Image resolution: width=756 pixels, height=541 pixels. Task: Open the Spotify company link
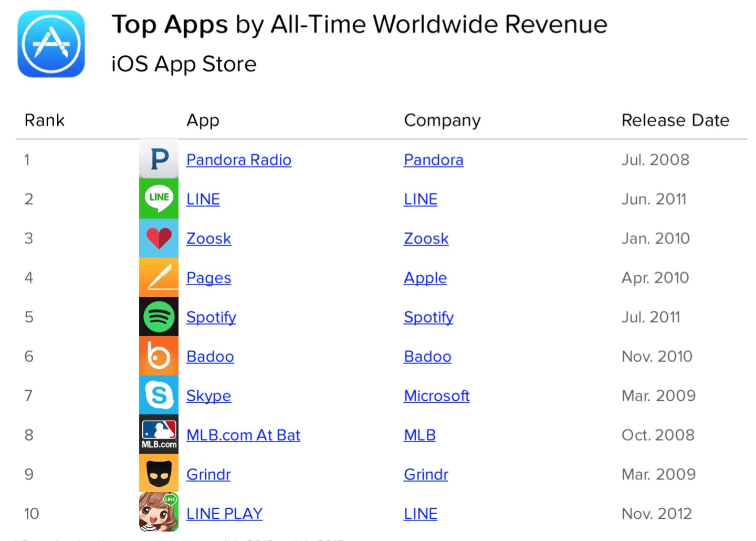coord(428,317)
